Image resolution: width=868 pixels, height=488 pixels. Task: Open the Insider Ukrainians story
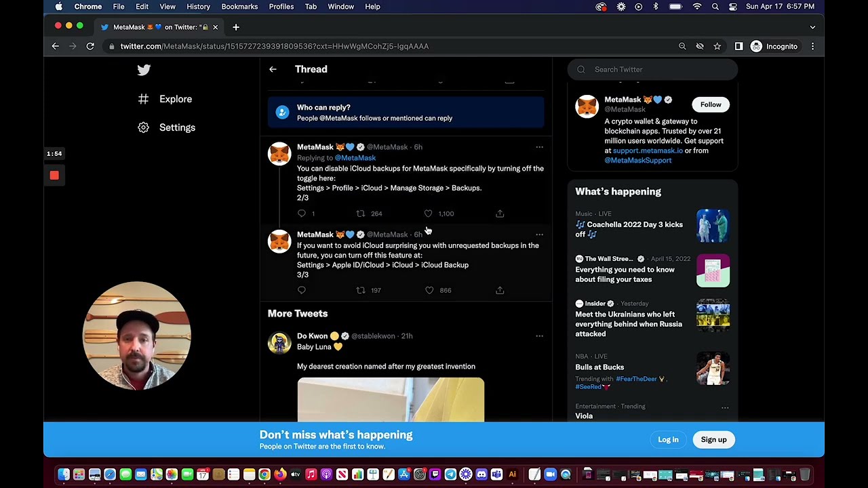coord(629,324)
